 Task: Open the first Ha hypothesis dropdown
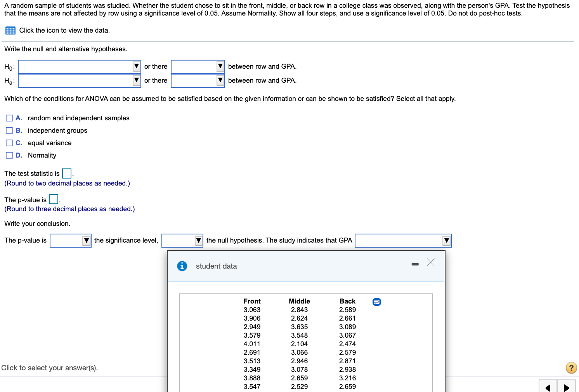80,81
